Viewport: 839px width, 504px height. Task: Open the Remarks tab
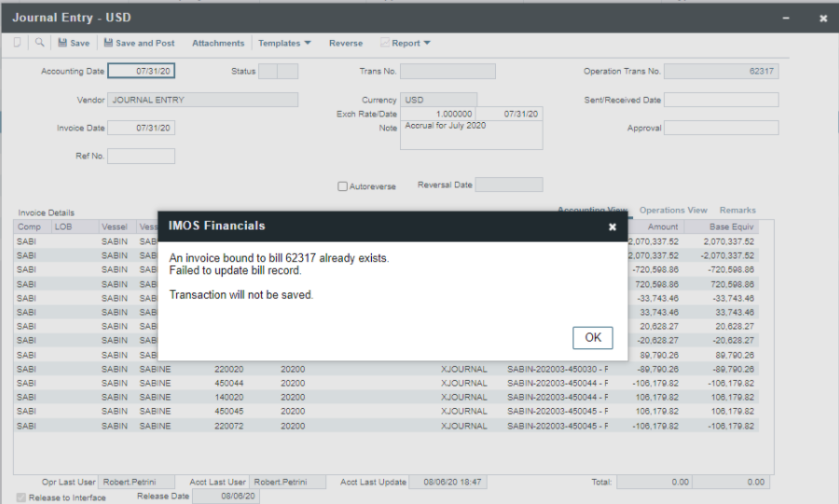tap(737, 211)
